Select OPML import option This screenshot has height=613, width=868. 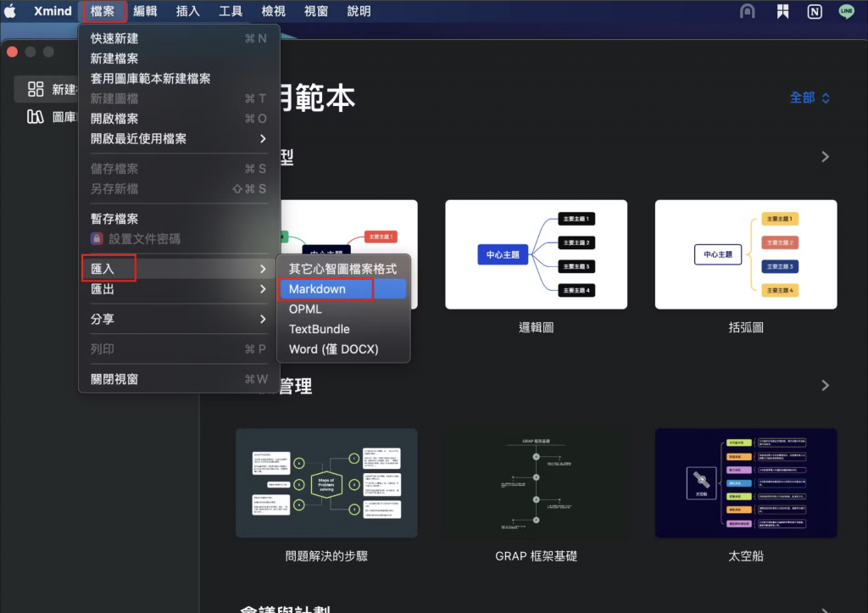pos(343,309)
